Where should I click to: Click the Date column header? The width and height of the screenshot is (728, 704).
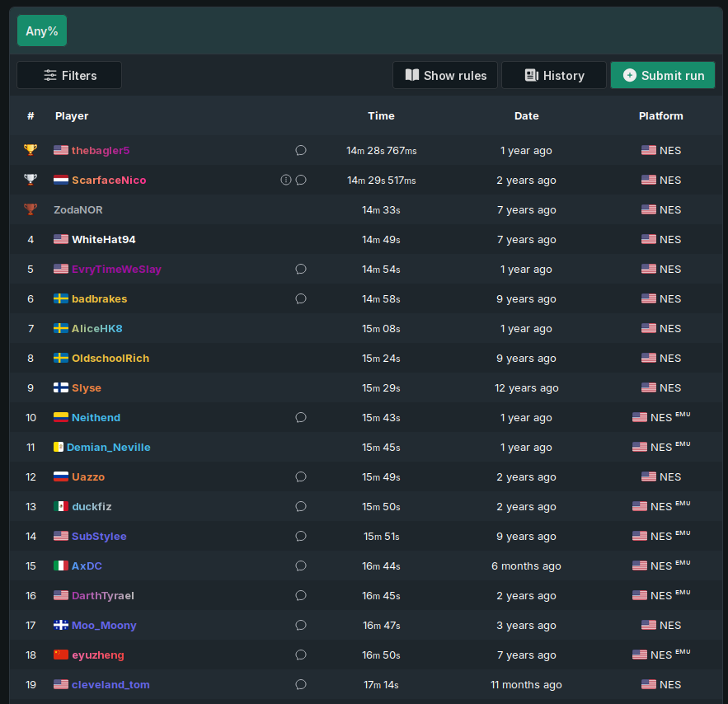coord(527,116)
